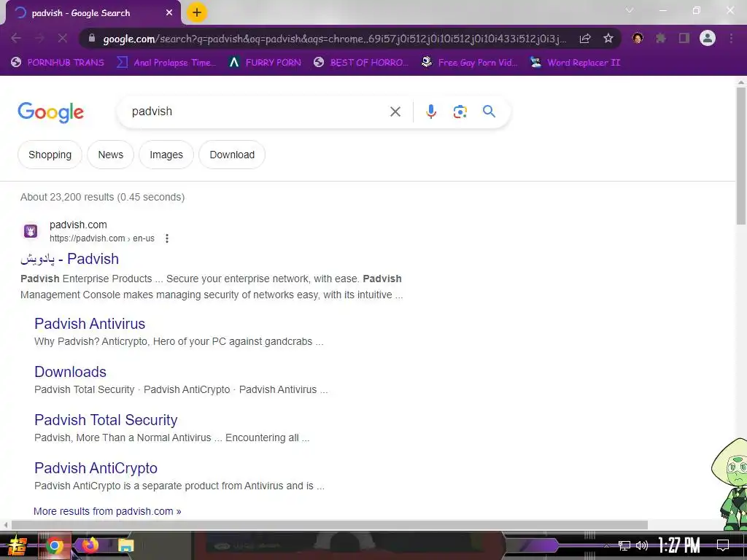Select the Download filter chip
The image size is (747, 560).
(232, 155)
